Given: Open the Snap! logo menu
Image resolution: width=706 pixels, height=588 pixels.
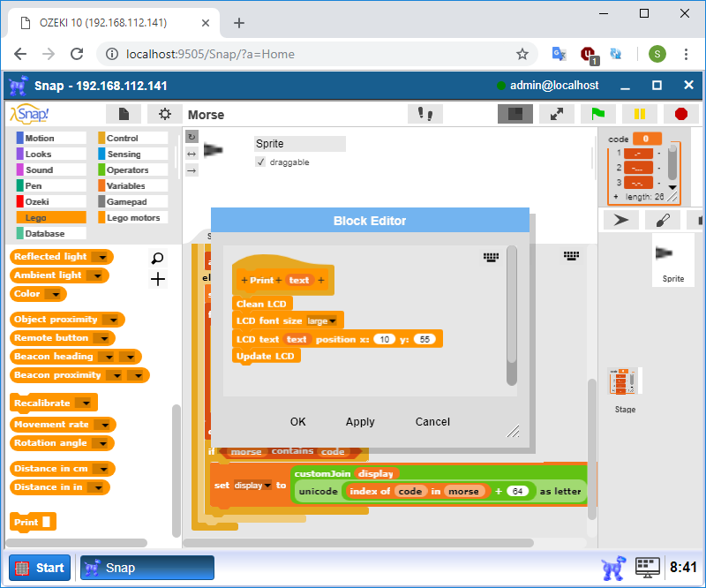Looking at the screenshot, I should pyautogui.click(x=30, y=114).
